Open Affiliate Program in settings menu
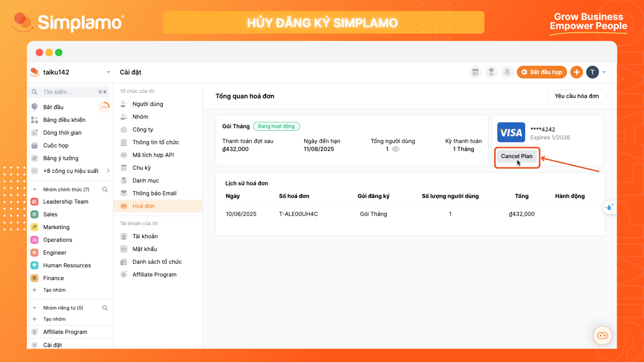Viewport: 644px width, 362px height. [154, 275]
